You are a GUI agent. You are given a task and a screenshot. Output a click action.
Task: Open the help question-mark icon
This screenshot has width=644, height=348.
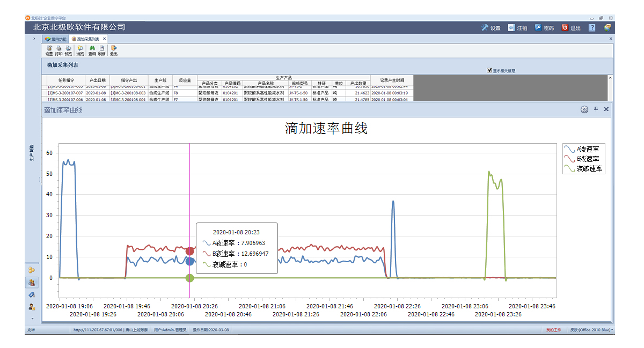point(592,27)
